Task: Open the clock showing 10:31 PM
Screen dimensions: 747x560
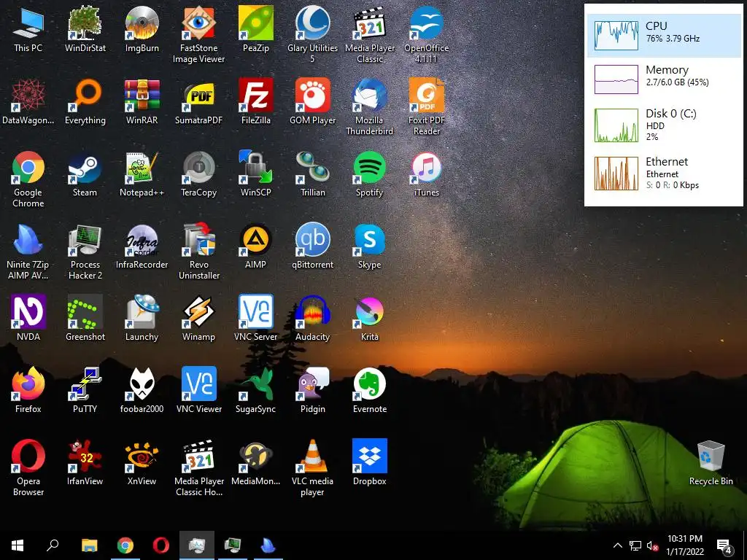Action: pos(684,545)
